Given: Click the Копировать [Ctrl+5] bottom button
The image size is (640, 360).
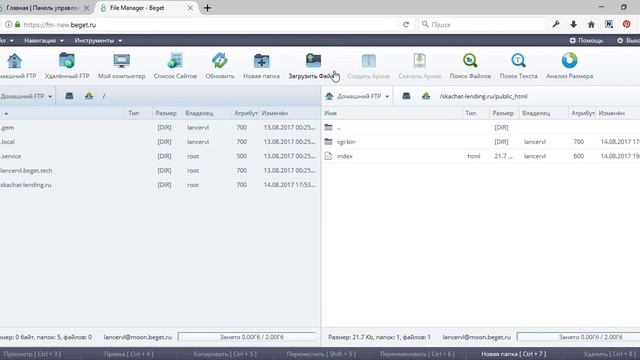Looking at the screenshot, I should tap(225, 354).
